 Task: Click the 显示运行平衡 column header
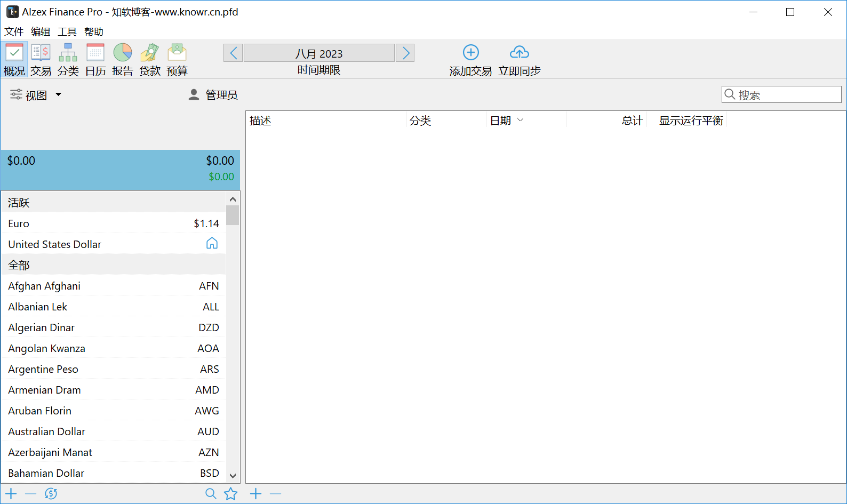686,121
